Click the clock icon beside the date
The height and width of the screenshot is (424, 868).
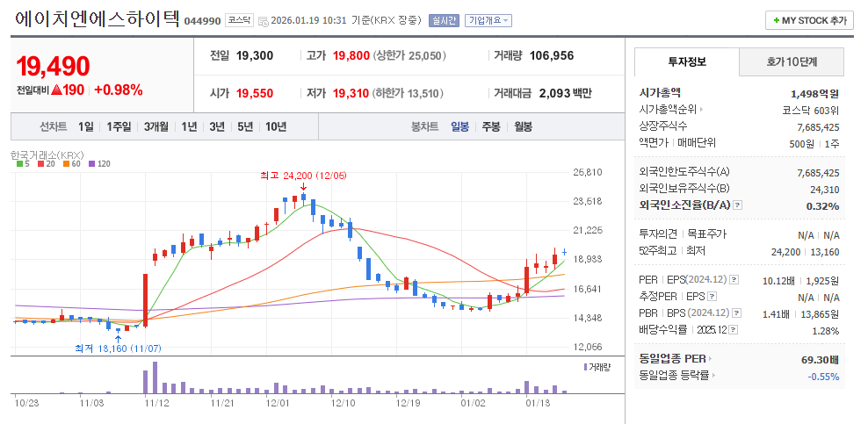click(264, 21)
